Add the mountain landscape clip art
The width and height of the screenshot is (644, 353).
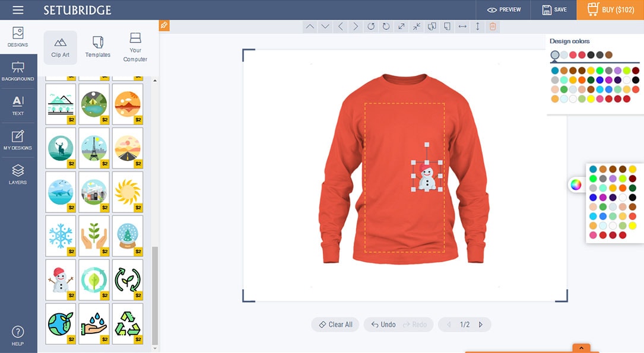pos(61,104)
